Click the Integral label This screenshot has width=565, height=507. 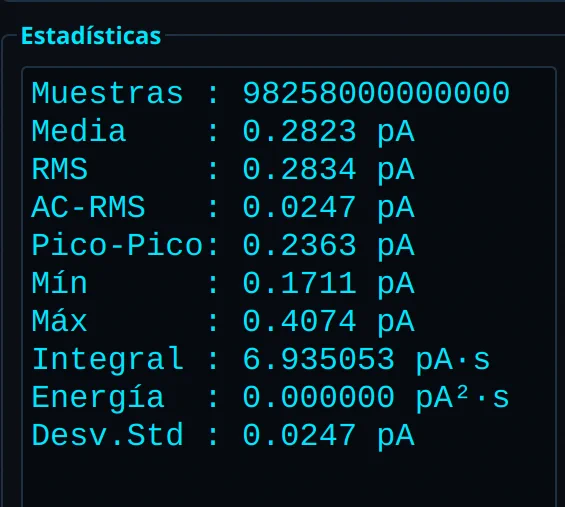[x=107, y=360]
